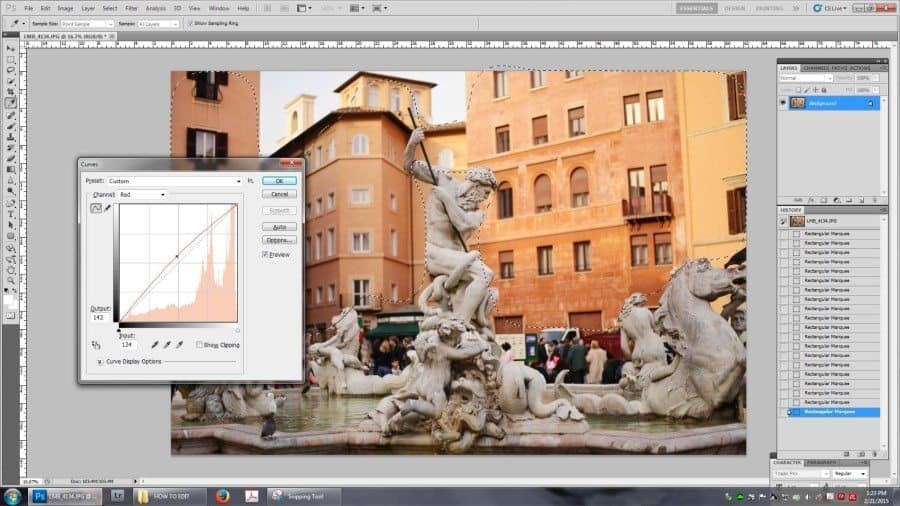
Task: Click the black point slider under curve
Action: [x=119, y=330]
